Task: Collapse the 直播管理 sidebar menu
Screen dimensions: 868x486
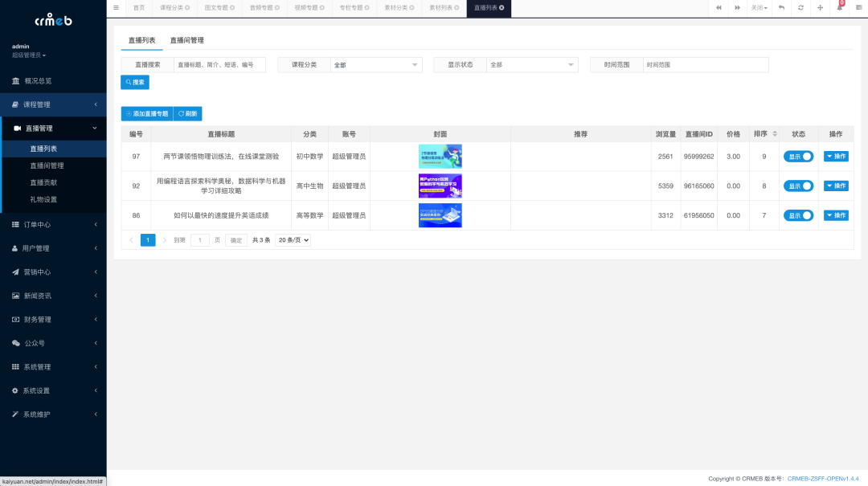Action: [53, 129]
